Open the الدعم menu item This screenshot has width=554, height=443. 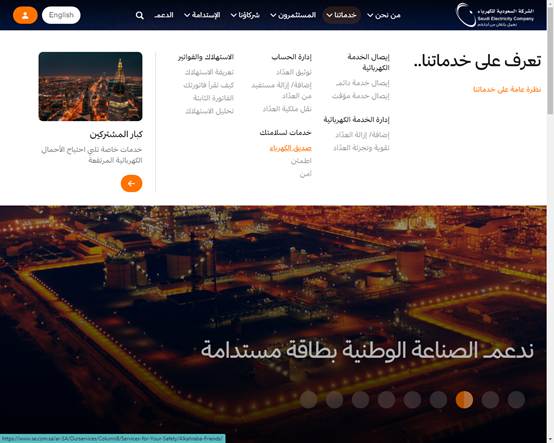tap(164, 15)
